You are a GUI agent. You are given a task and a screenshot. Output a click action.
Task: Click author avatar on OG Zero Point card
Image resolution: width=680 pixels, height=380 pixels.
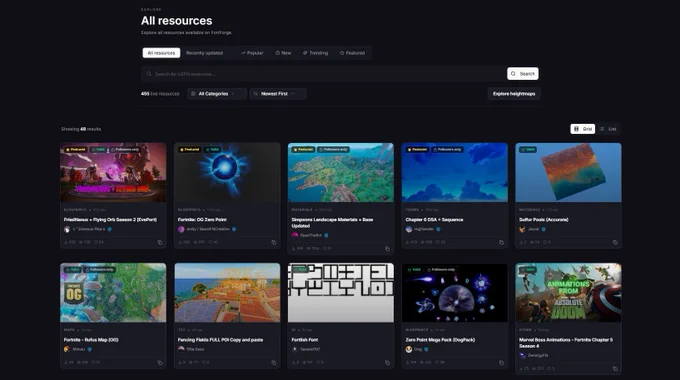coord(181,229)
